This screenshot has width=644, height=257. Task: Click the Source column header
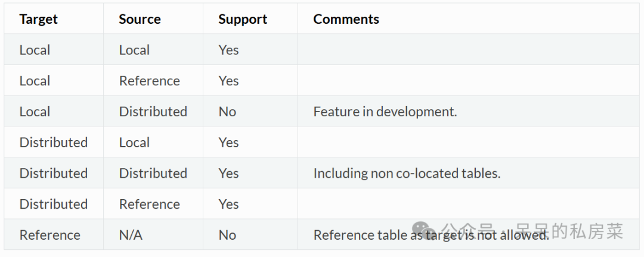click(x=140, y=19)
